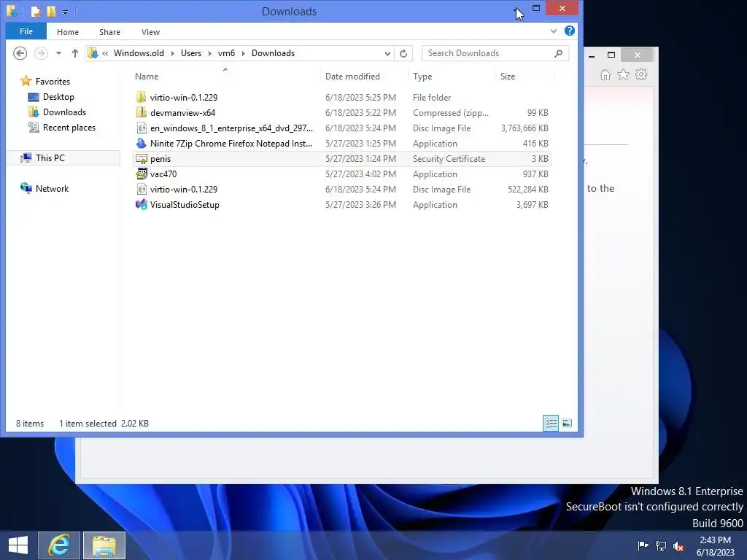Select This PC in navigation pane

pos(50,157)
